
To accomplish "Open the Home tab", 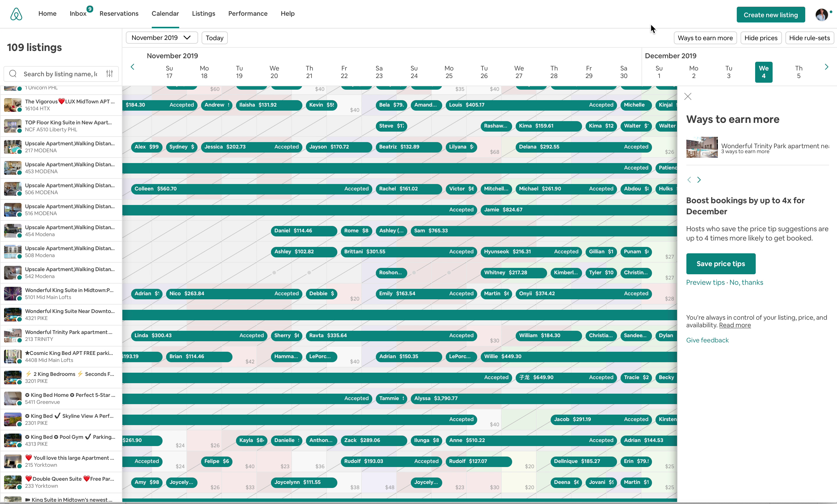I will [x=47, y=14].
